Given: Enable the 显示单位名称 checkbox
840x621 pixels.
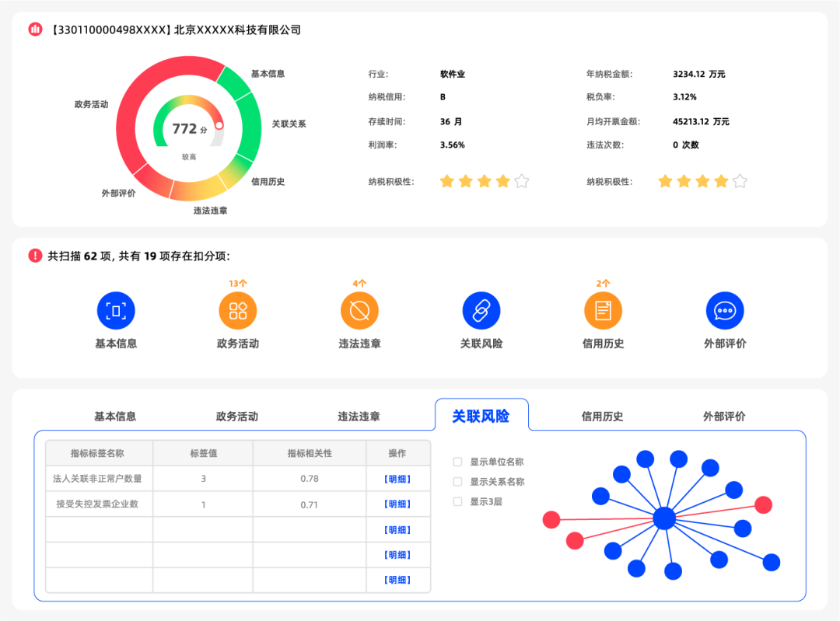Looking at the screenshot, I should click(x=457, y=462).
